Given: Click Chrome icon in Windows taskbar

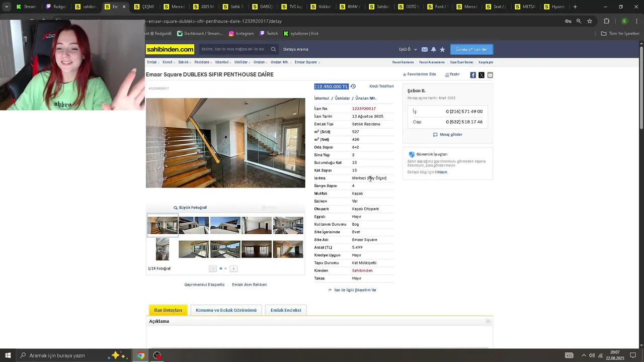Looking at the screenshot, I should (x=141, y=355).
